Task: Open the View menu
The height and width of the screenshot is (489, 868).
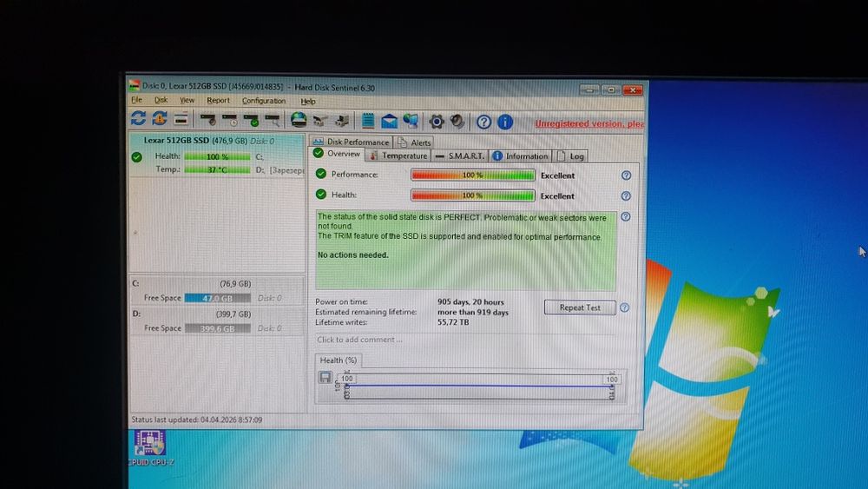Action: (187, 100)
